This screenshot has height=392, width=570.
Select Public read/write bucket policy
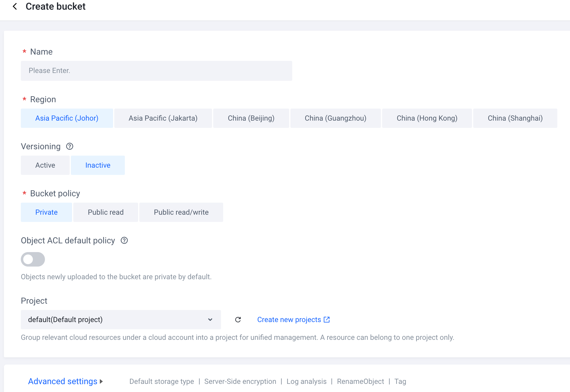(181, 212)
